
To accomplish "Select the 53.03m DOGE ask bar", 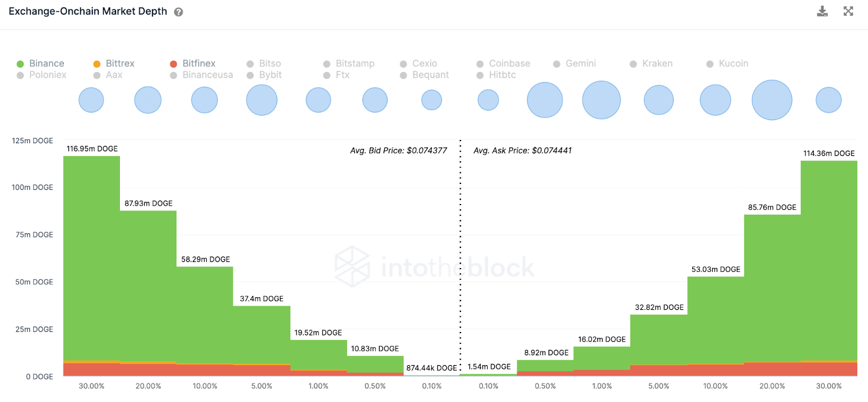I will (716, 320).
